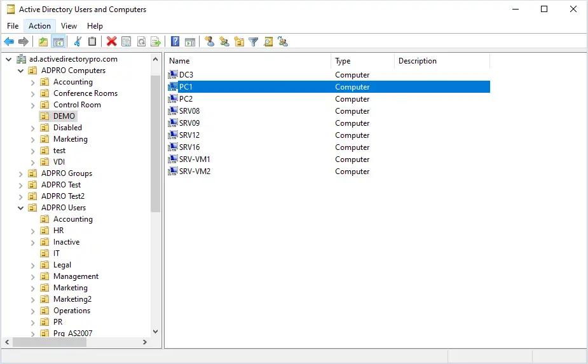Go up one level with folder icon
The height and width of the screenshot is (364, 588).
[43, 42]
